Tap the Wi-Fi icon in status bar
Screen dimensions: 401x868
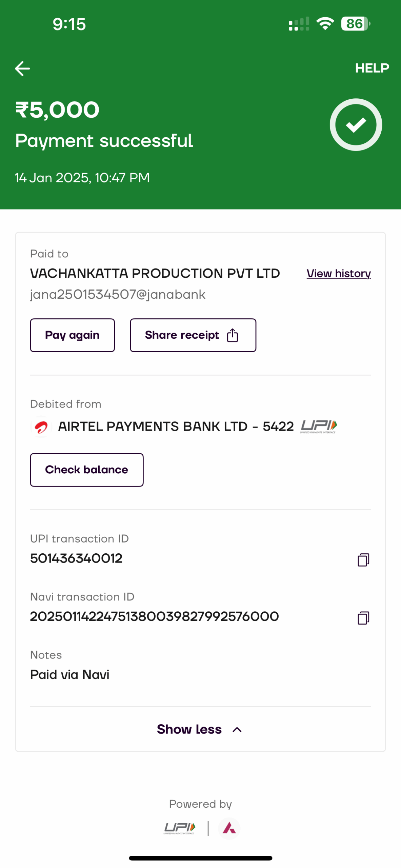[x=325, y=24]
